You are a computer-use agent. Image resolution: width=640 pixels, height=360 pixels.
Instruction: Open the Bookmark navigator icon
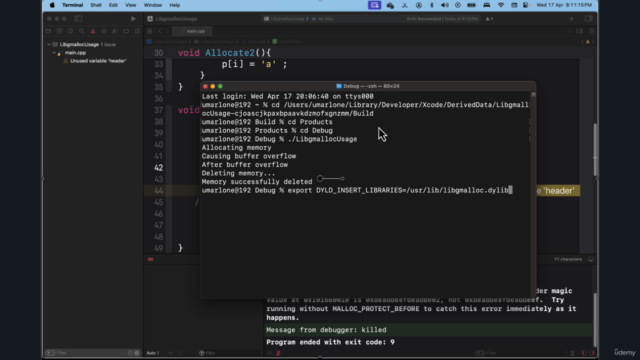pyautogui.click(x=70, y=31)
